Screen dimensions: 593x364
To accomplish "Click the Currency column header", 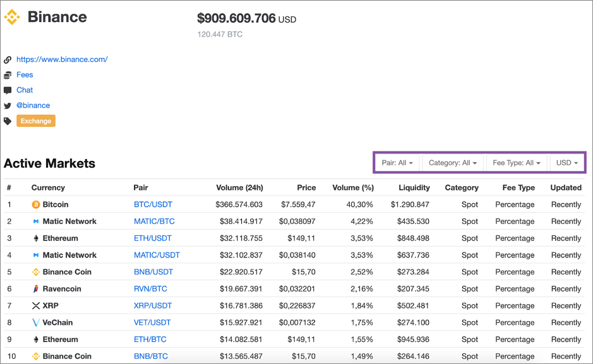I will coord(48,187).
